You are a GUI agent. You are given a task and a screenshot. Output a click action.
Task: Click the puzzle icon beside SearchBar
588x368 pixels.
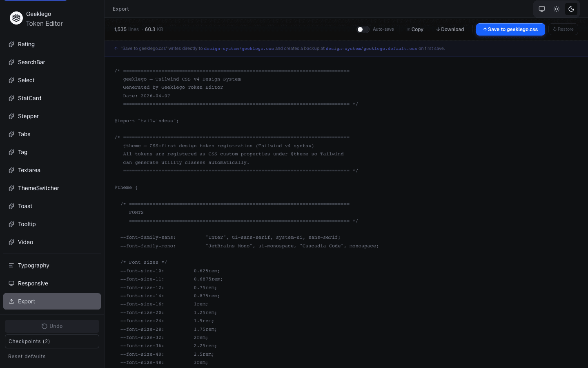(x=11, y=62)
